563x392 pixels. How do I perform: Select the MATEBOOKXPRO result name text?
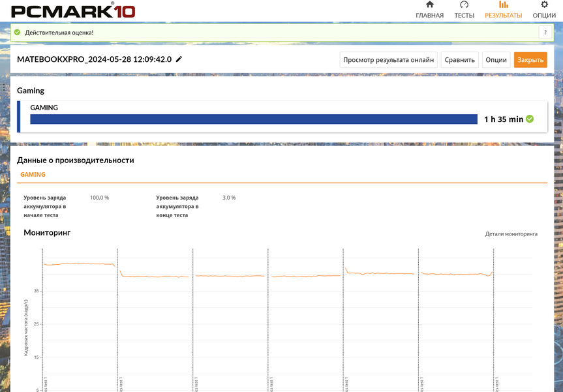[94, 59]
